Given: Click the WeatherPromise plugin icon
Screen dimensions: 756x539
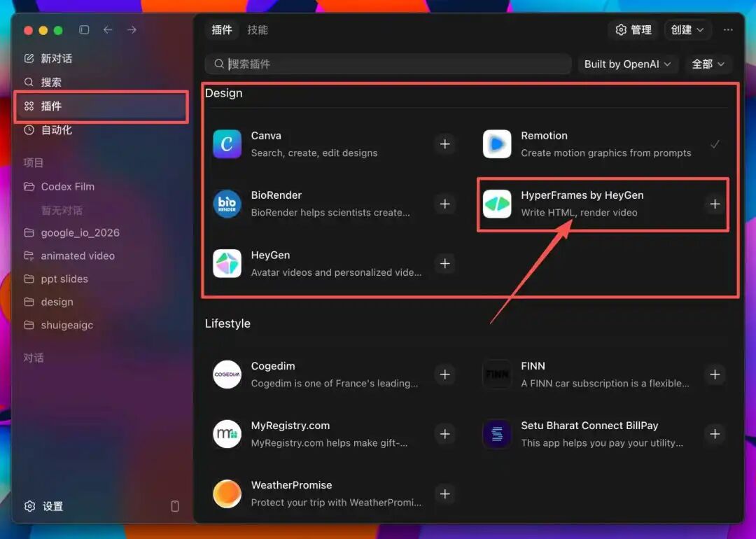Looking at the screenshot, I should [x=227, y=494].
